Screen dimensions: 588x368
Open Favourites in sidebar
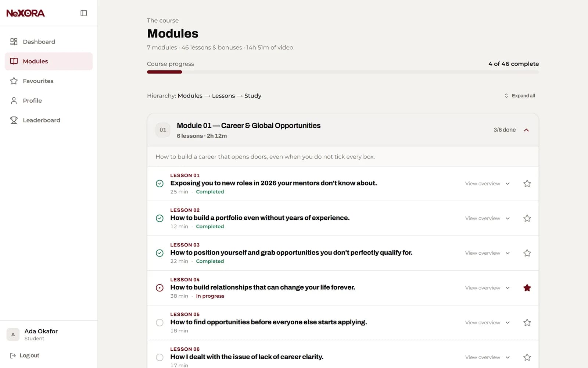pos(49,81)
